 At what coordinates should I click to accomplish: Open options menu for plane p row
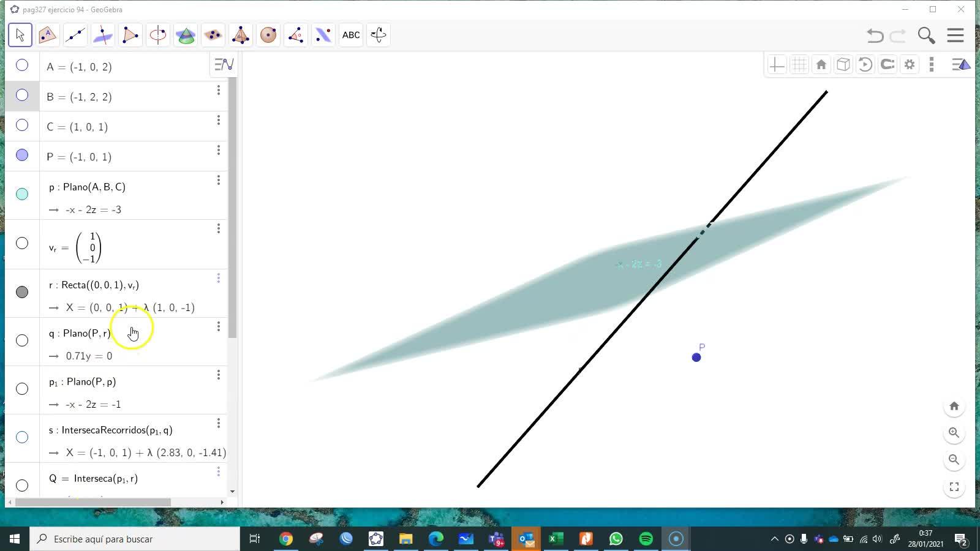(218, 180)
